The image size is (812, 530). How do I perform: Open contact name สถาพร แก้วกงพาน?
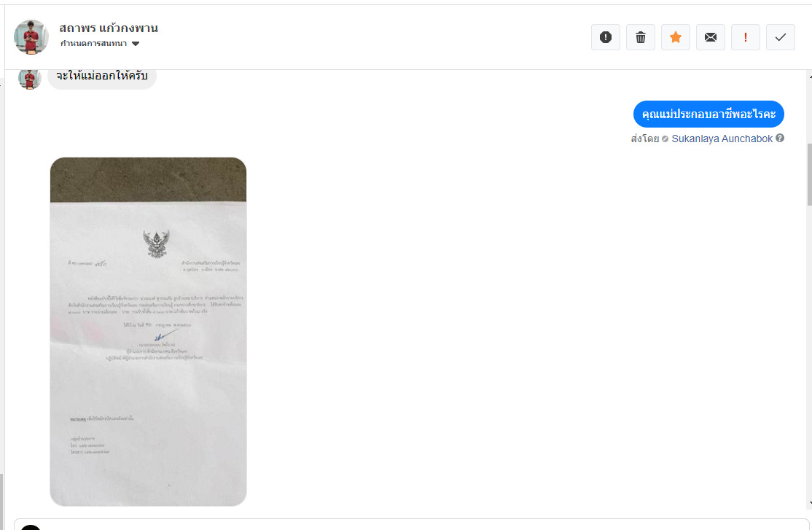tap(109, 28)
